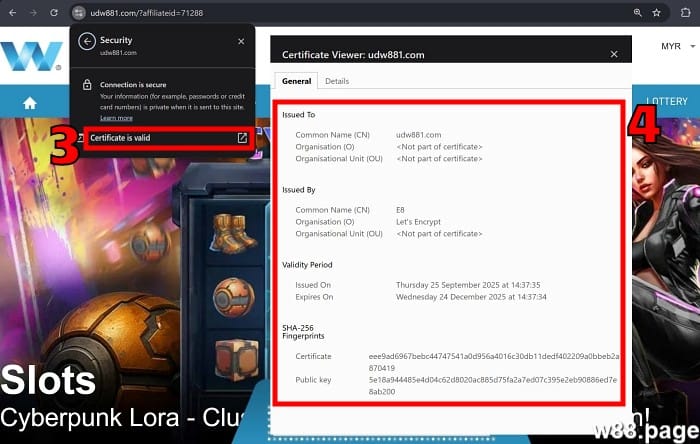700x444 pixels.
Task: Open the Certificate is valid entry
Action: coord(169,138)
